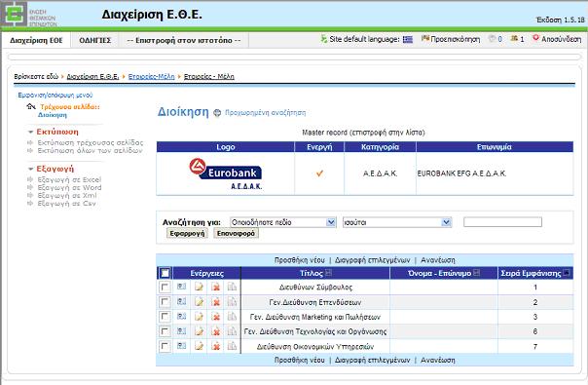Click Εμφάνιση/απόκρυψη μενού link
This screenshot has height=385, width=588.
point(55,96)
